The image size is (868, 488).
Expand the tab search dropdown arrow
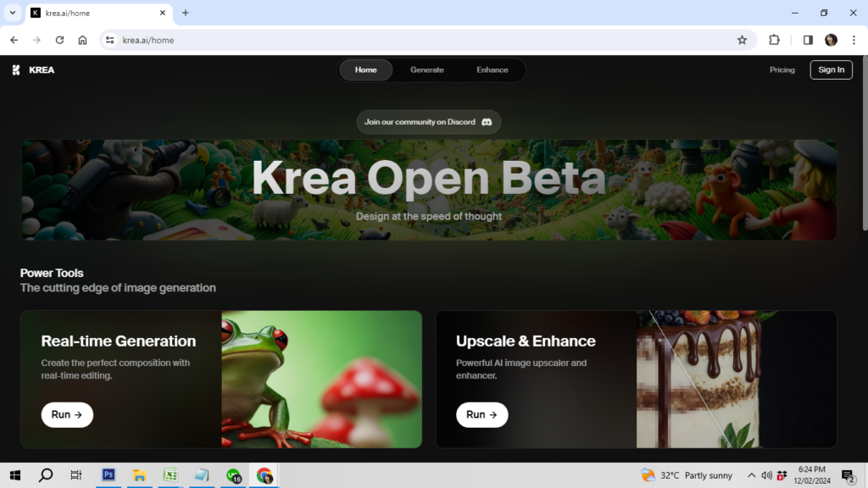[13, 13]
